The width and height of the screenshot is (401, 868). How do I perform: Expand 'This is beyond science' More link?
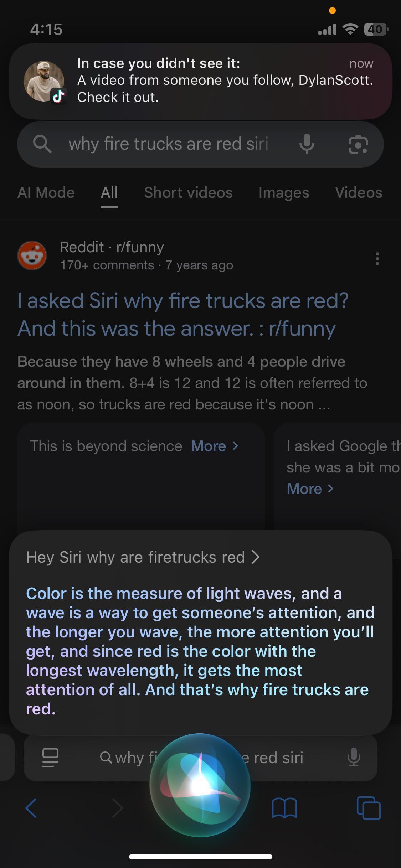(214, 446)
